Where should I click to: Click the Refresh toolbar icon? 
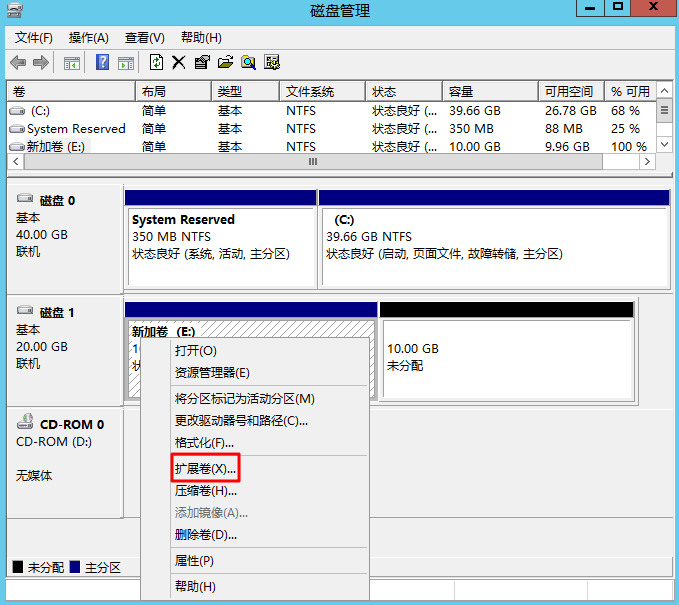click(156, 62)
